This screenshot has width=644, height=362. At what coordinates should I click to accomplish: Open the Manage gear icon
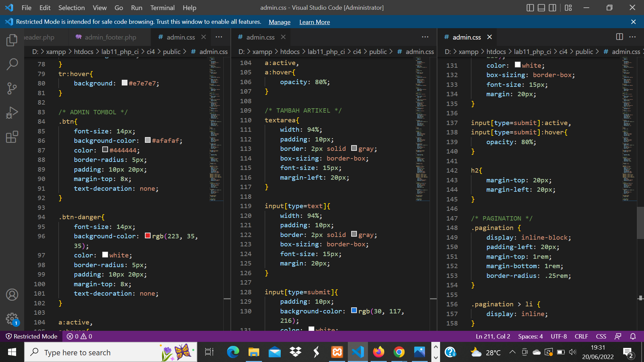tap(12, 319)
